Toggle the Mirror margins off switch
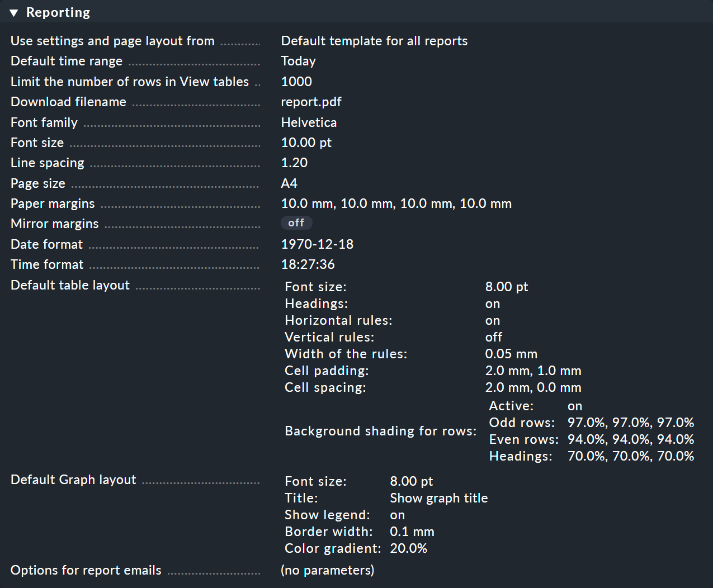 pyautogui.click(x=296, y=222)
